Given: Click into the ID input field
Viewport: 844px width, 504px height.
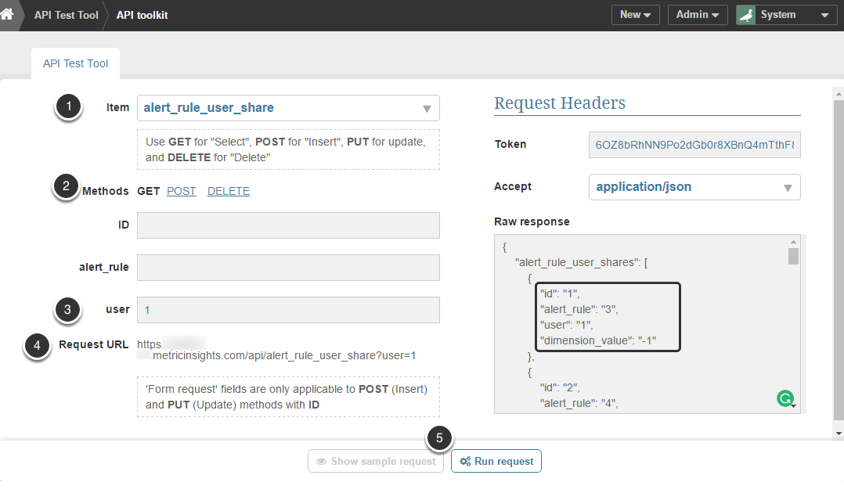Looking at the screenshot, I should coord(288,225).
